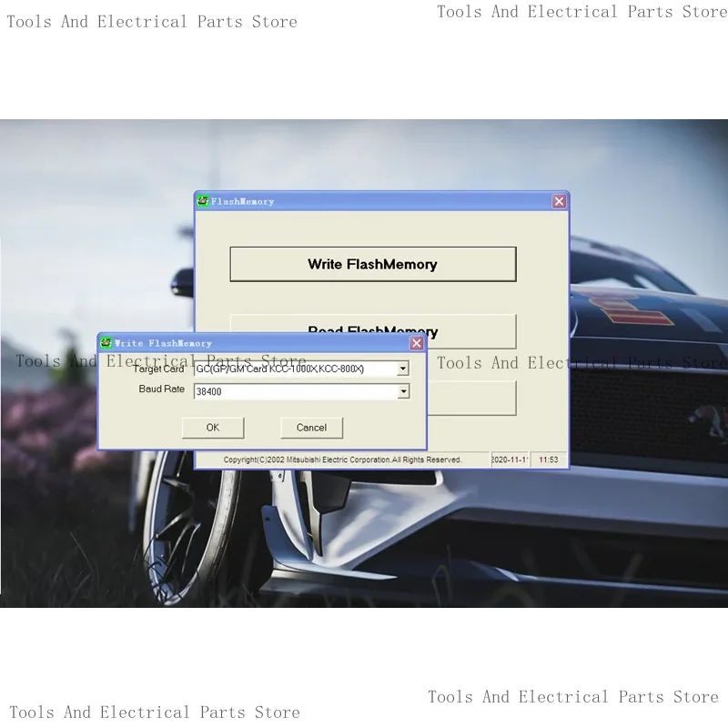Click the FlashMemory window title icon

[x=202, y=201]
